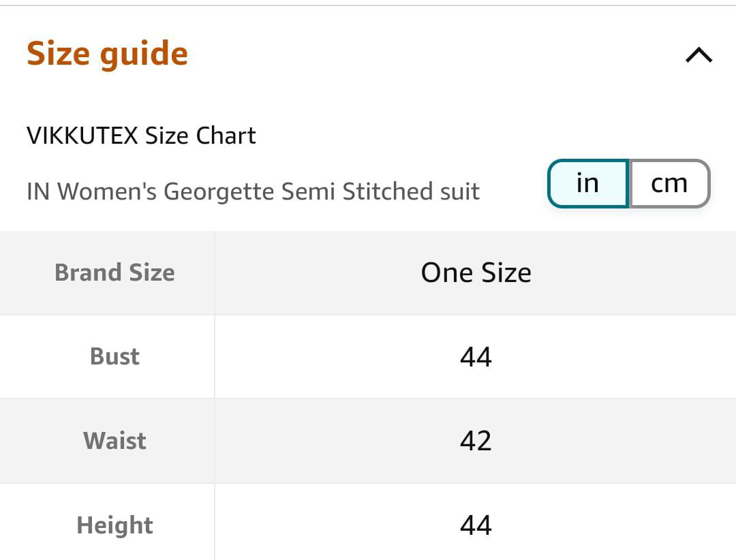The height and width of the screenshot is (560, 736).
Task: Click the Bust row label
Action: (x=114, y=356)
